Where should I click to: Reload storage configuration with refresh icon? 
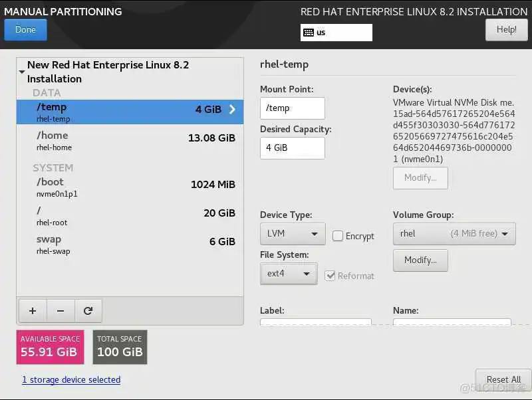tap(88, 311)
